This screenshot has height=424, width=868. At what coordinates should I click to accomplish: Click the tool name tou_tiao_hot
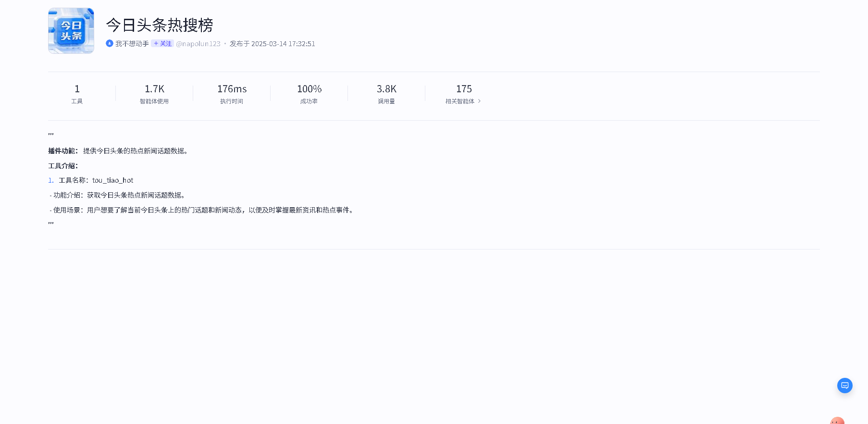click(x=113, y=180)
